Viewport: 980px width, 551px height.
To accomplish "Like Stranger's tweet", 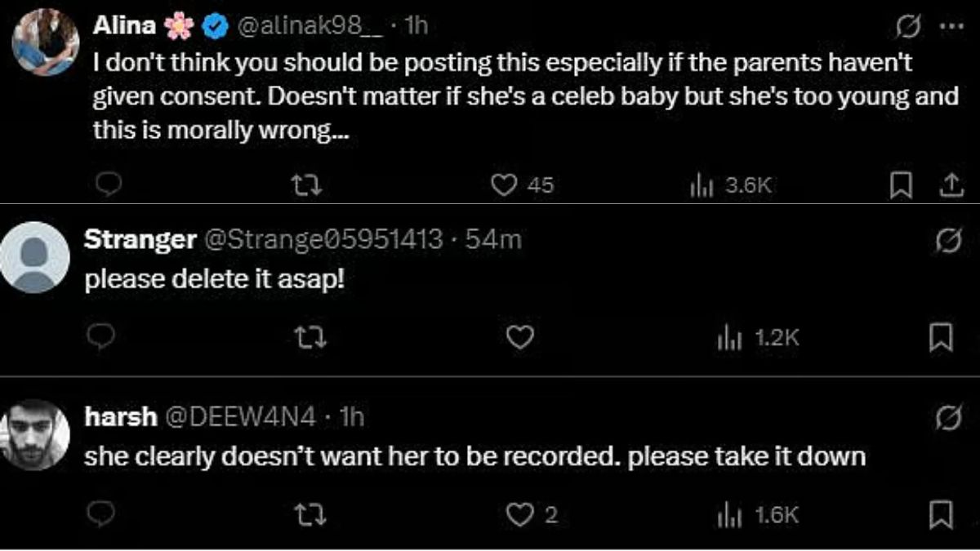I will (520, 337).
